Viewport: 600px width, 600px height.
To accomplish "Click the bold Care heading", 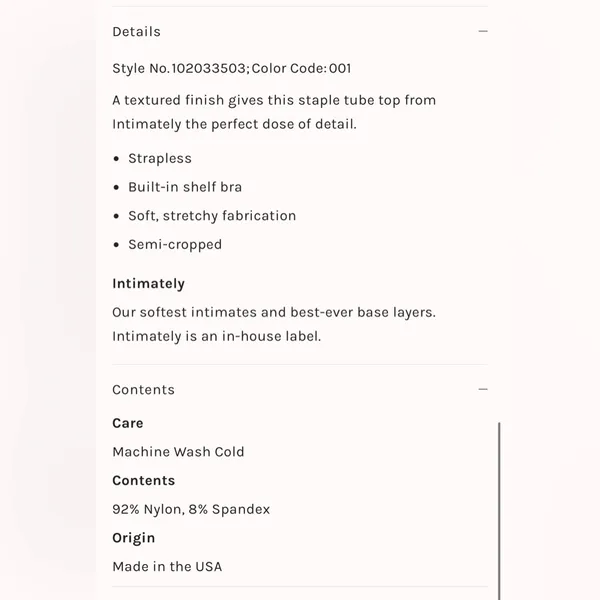I will (128, 423).
